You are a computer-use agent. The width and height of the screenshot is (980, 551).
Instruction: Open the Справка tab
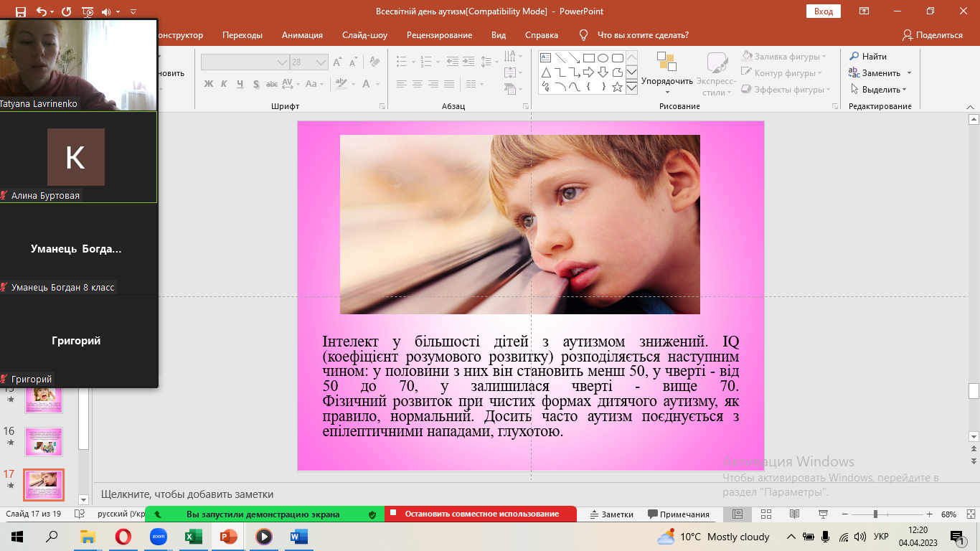click(x=542, y=34)
